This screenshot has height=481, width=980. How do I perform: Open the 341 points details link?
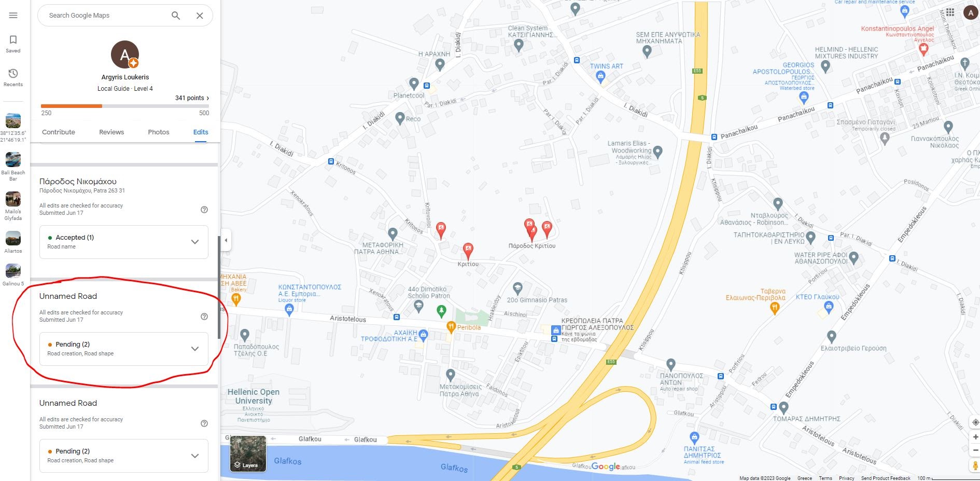coord(192,98)
